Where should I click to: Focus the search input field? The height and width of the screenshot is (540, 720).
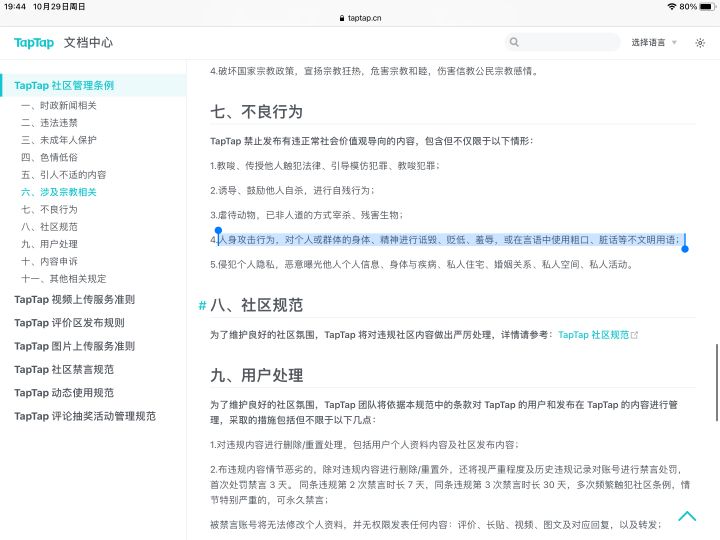[x=563, y=42]
